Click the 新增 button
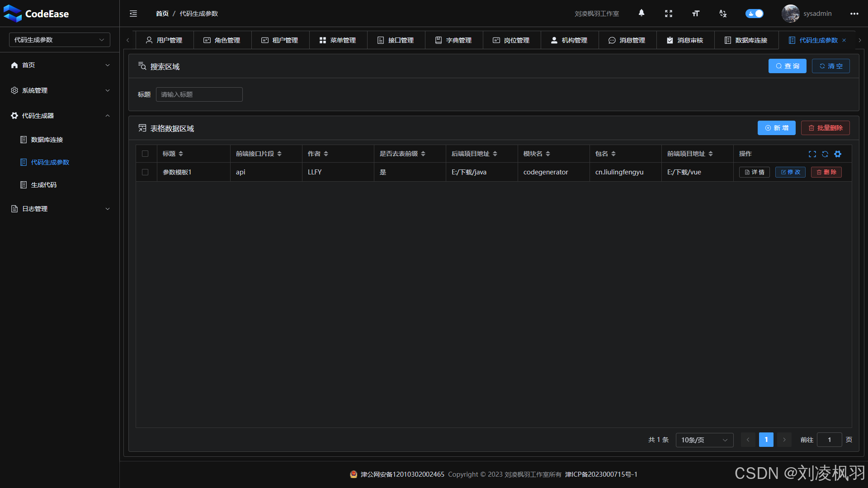The width and height of the screenshot is (868, 488). (x=776, y=128)
